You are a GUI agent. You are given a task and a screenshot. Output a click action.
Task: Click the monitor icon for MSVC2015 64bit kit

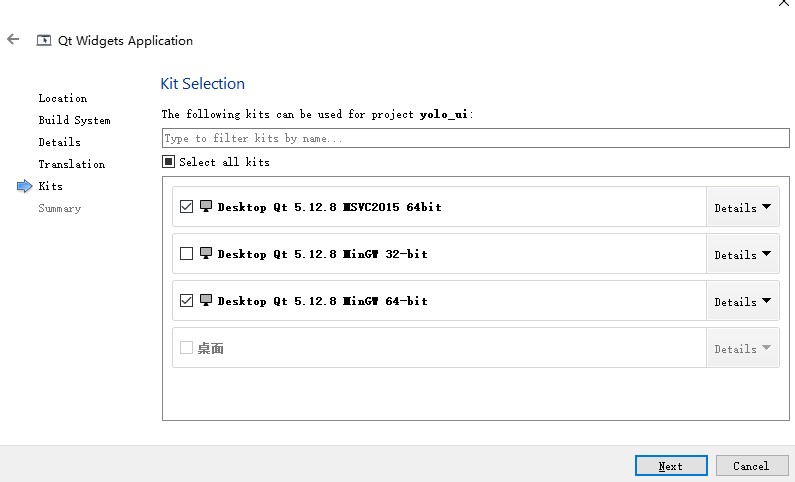tap(206, 207)
